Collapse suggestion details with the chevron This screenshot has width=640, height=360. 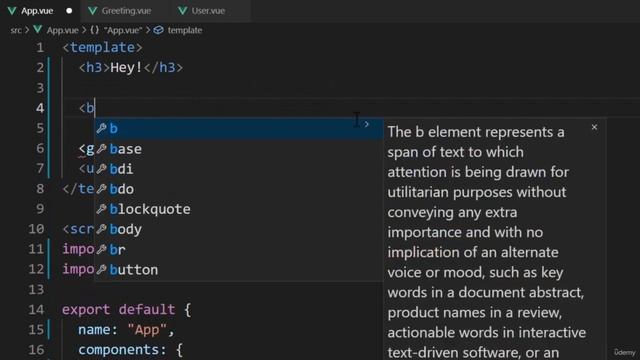[x=367, y=124]
